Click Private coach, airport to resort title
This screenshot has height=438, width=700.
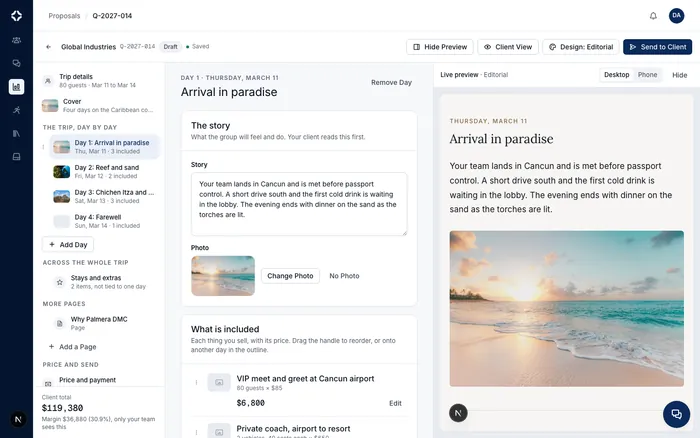click(293, 429)
